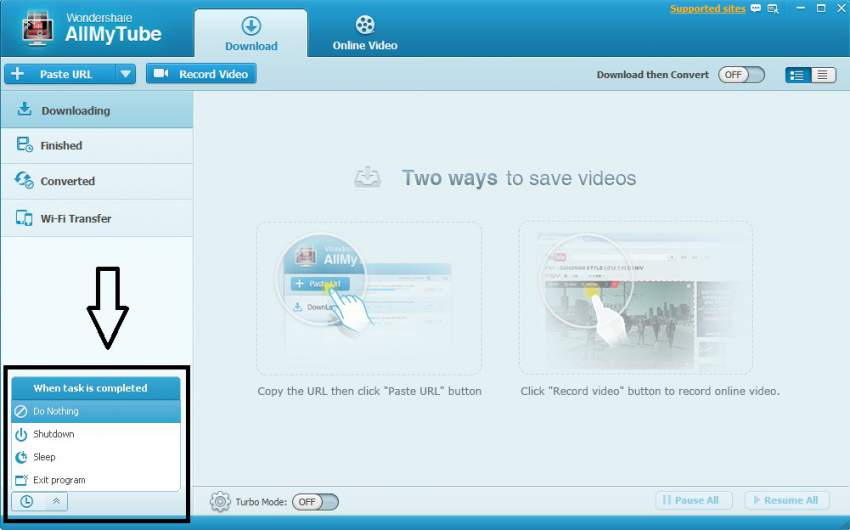
Task: Select Shutdown when task is completed
Action: pos(96,434)
